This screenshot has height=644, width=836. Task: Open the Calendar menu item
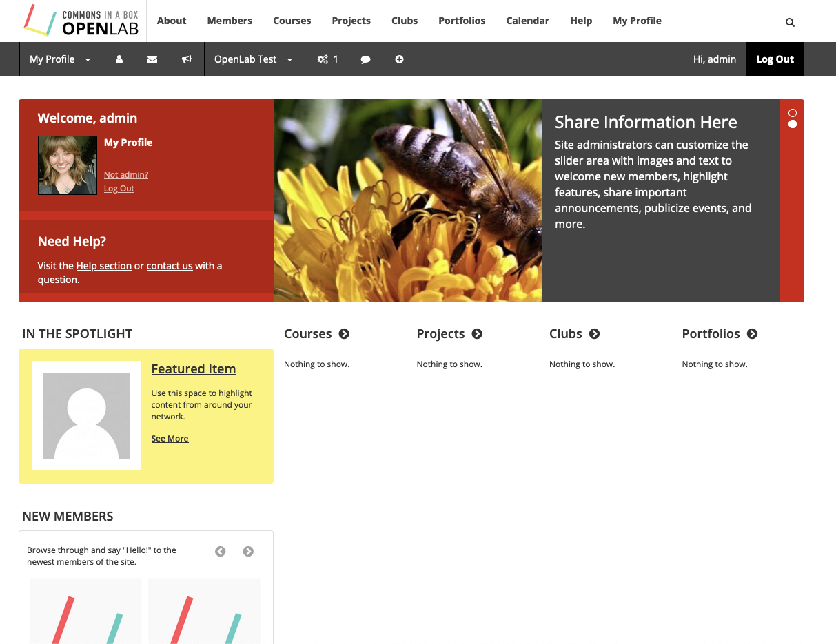(528, 21)
